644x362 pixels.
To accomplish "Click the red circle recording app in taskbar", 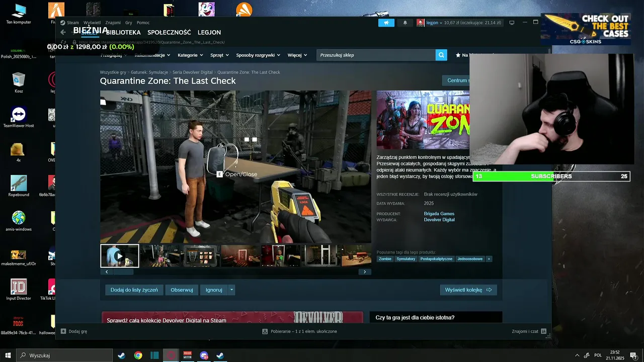I will [x=171, y=355].
